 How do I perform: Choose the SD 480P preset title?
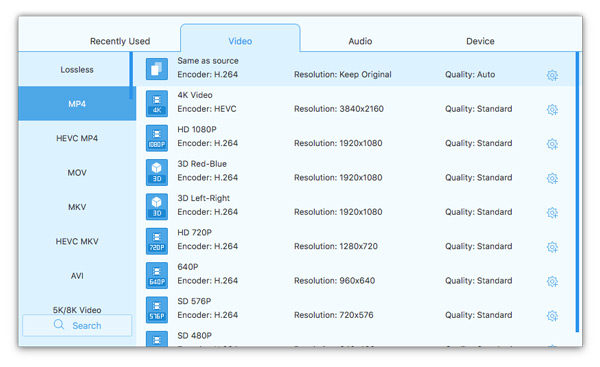tap(194, 336)
